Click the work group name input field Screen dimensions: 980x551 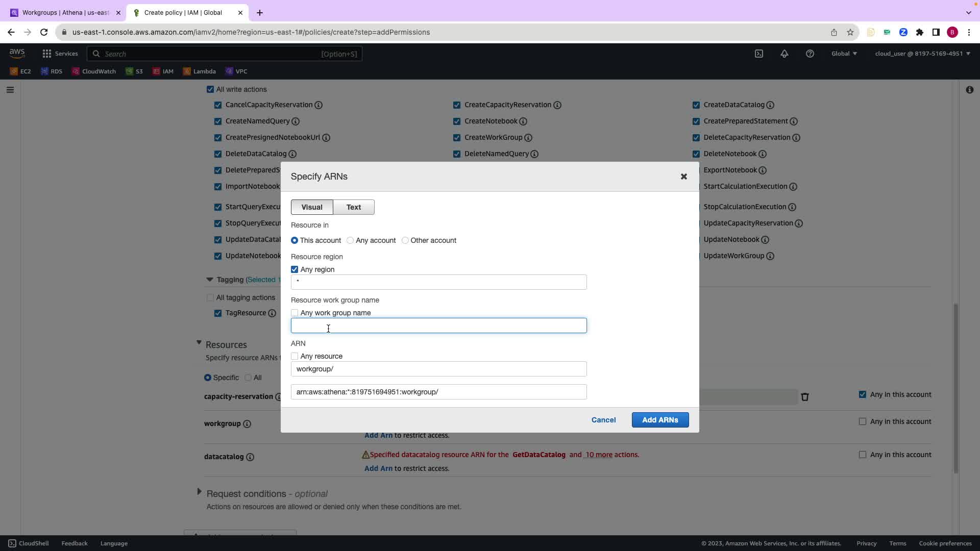point(439,325)
